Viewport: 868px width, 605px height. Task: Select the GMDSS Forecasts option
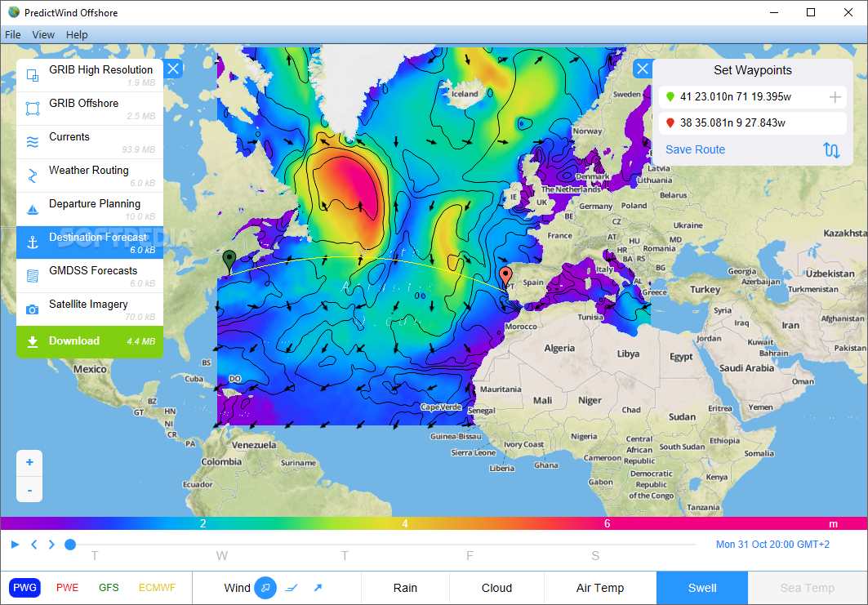[x=90, y=276]
